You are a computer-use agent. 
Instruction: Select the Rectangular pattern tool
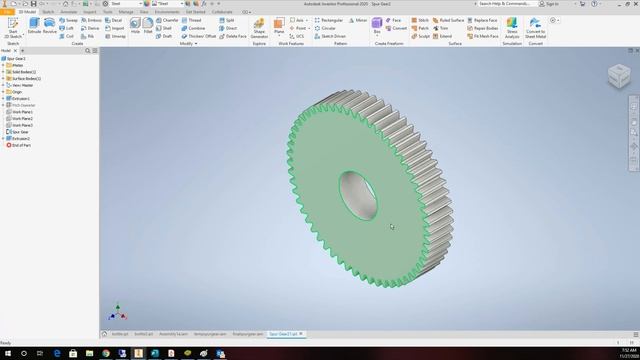(328, 20)
